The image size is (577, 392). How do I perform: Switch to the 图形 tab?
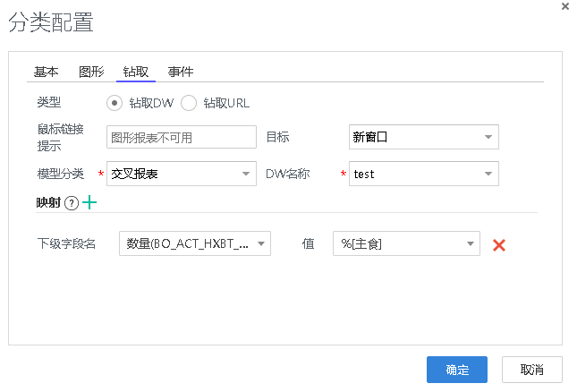(x=91, y=72)
